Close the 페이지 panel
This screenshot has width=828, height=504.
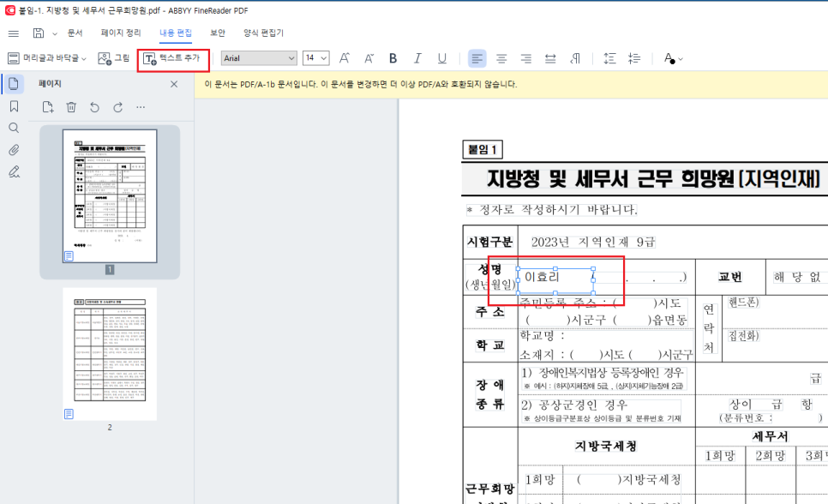174,84
